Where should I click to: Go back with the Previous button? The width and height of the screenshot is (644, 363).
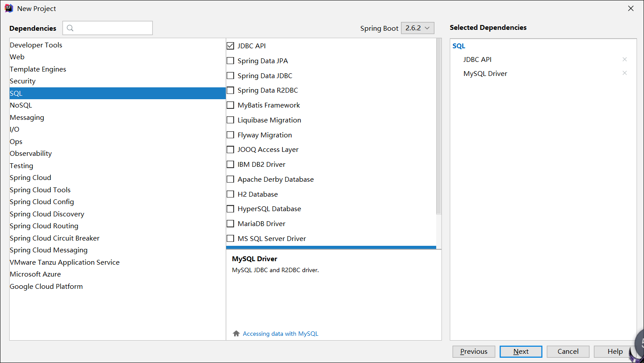point(473,352)
